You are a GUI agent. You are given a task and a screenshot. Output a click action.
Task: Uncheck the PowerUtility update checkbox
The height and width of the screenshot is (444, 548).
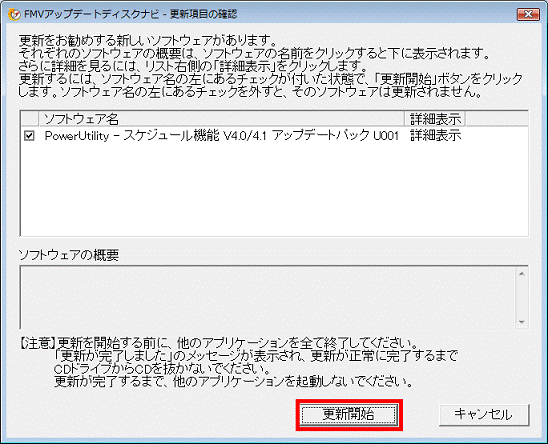[x=29, y=136]
